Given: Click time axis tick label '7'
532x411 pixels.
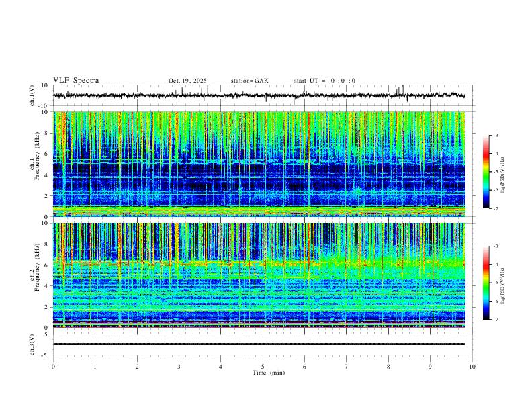Looking at the screenshot, I should [x=347, y=367].
